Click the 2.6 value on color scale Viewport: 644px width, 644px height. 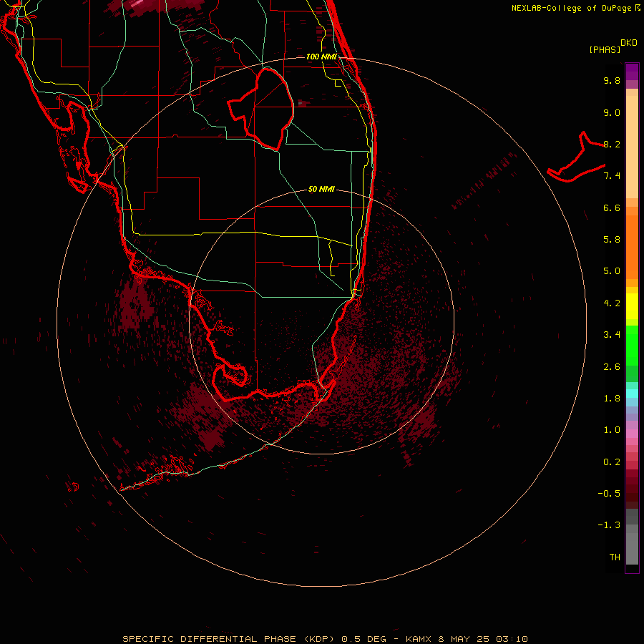coord(612,367)
